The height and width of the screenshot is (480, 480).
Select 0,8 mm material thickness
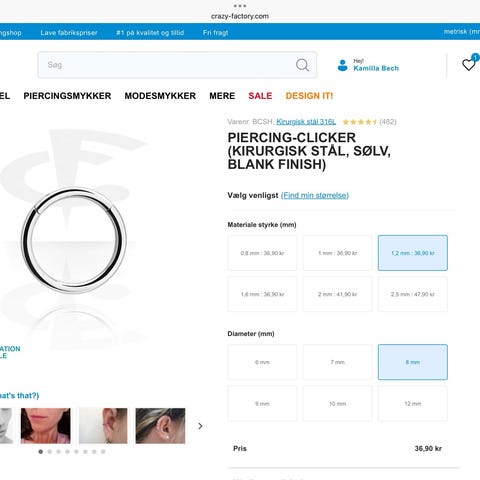(262, 253)
